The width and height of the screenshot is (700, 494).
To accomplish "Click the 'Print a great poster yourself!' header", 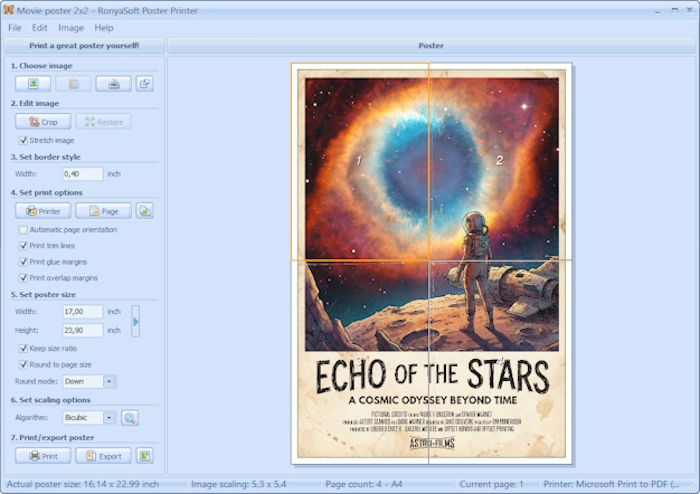I will (84, 46).
